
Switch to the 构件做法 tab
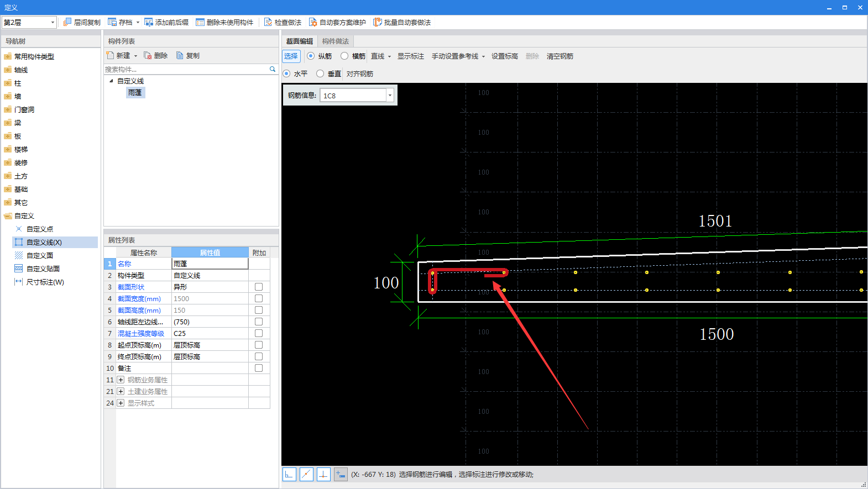336,41
